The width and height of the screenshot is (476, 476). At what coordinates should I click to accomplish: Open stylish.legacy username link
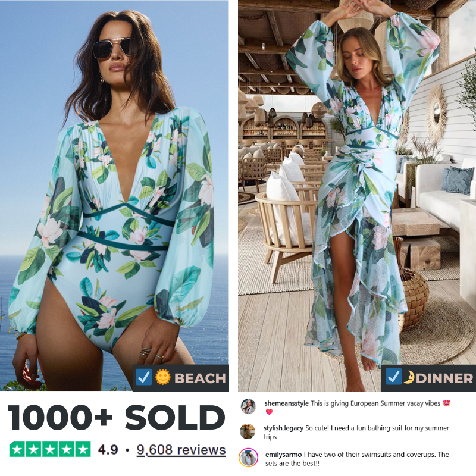(283, 428)
